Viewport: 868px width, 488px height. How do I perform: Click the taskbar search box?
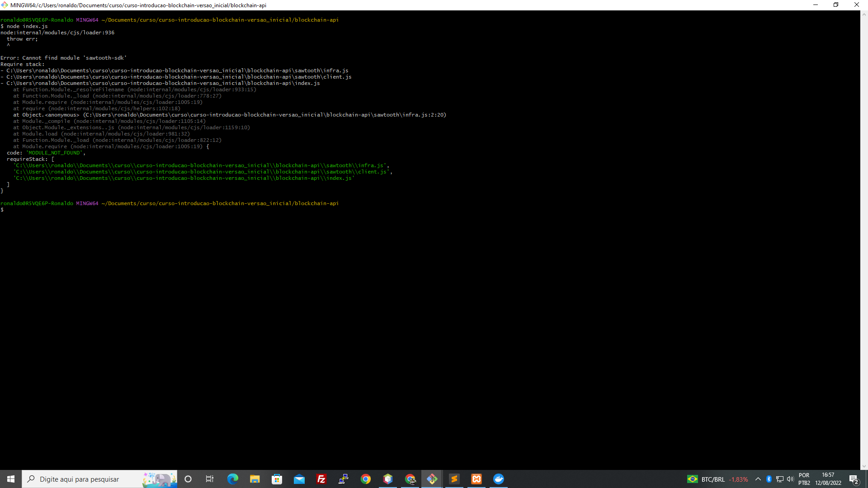(x=99, y=479)
